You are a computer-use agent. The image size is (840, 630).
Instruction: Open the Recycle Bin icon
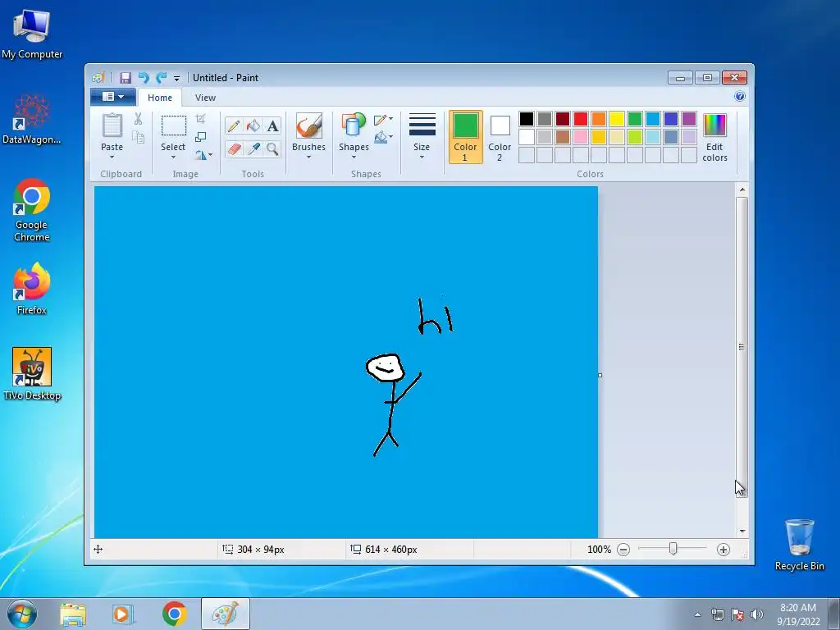tap(799, 545)
